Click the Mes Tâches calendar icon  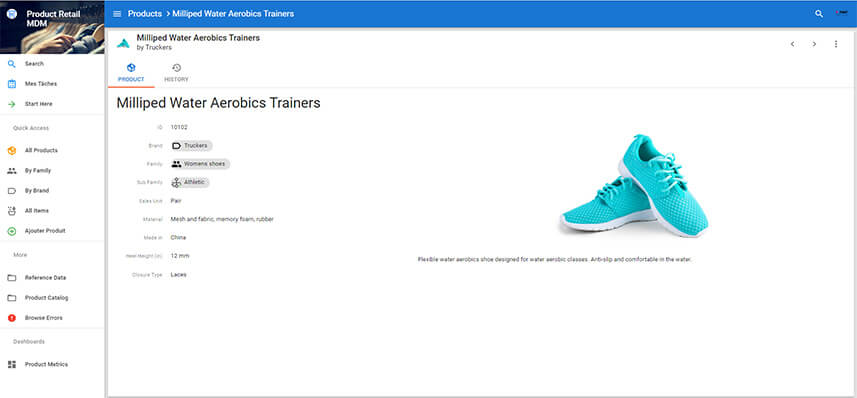pyautogui.click(x=11, y=84)
